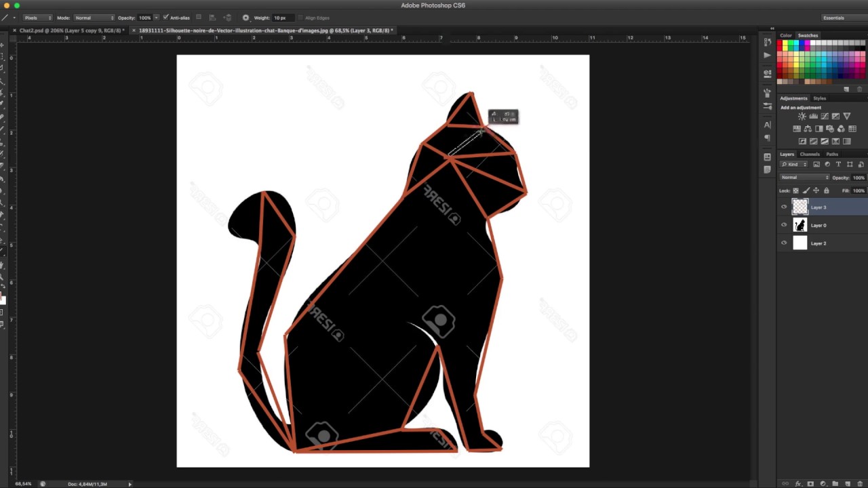This screenshot has height=488, width=868.
Task: Open the layer filter Kind dropdown
Action: (794, 165)
